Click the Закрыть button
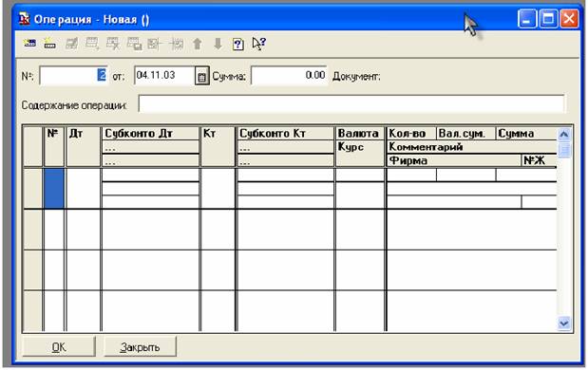 coord(140,347)
